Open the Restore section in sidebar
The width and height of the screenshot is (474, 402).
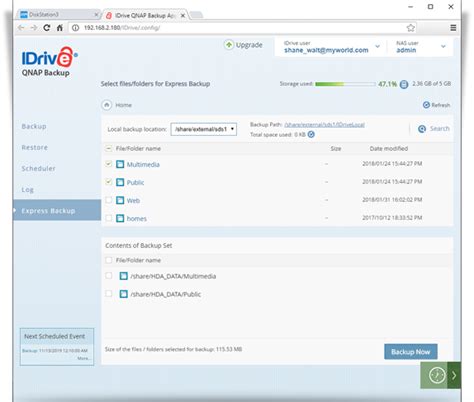coord(35,147)
